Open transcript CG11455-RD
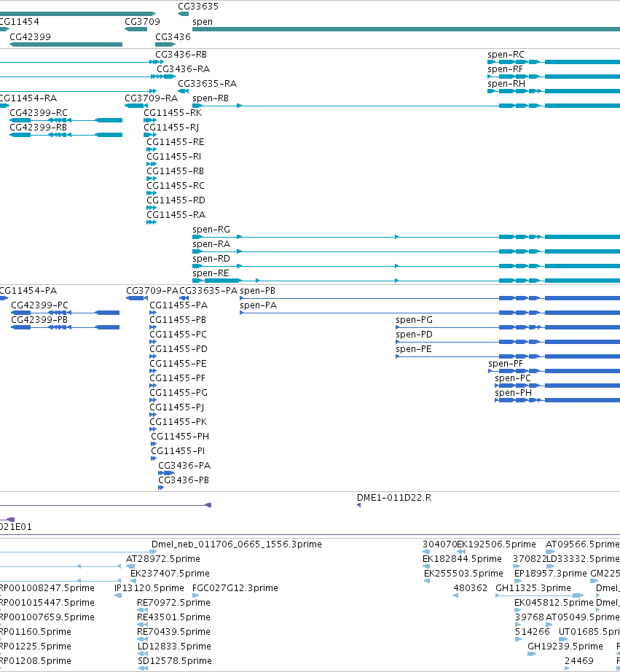This screenshot has height=672, width=620. coord(176,200)
